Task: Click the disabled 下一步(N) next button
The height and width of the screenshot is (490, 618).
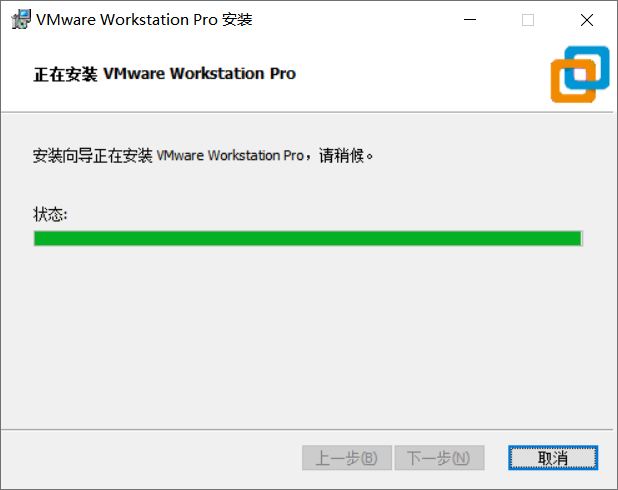Action: (439, 458)
